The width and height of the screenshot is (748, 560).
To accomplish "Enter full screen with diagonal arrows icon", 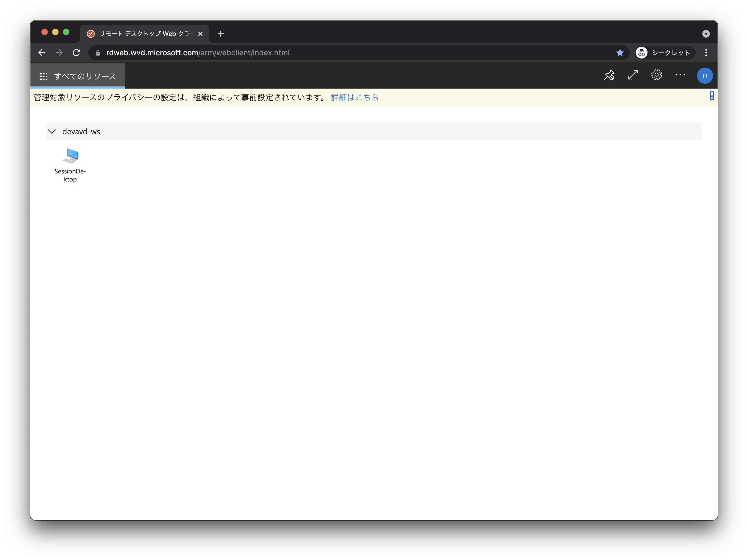I will coord(633,75).
